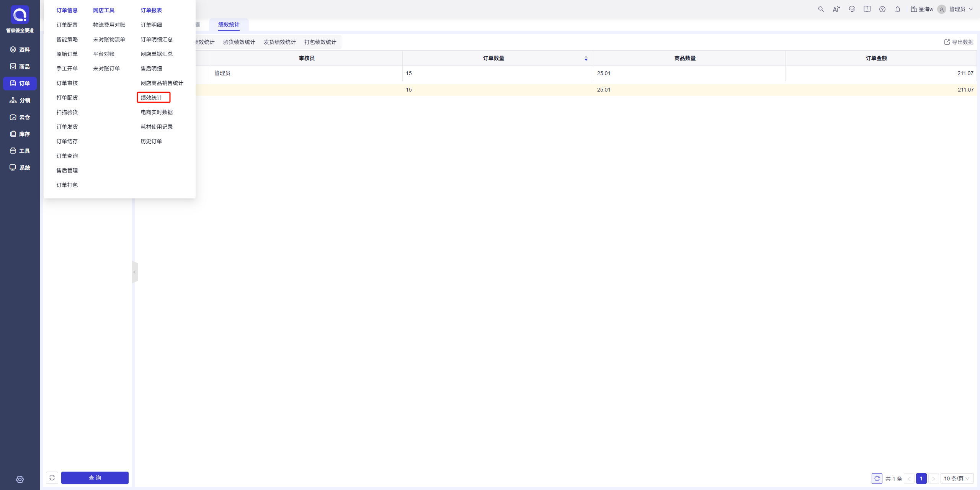Image resolution: width=980 pixels, height=490 pixels.
Task: Open 电商实时数据 menu item
Action: [x=157, y=112]
